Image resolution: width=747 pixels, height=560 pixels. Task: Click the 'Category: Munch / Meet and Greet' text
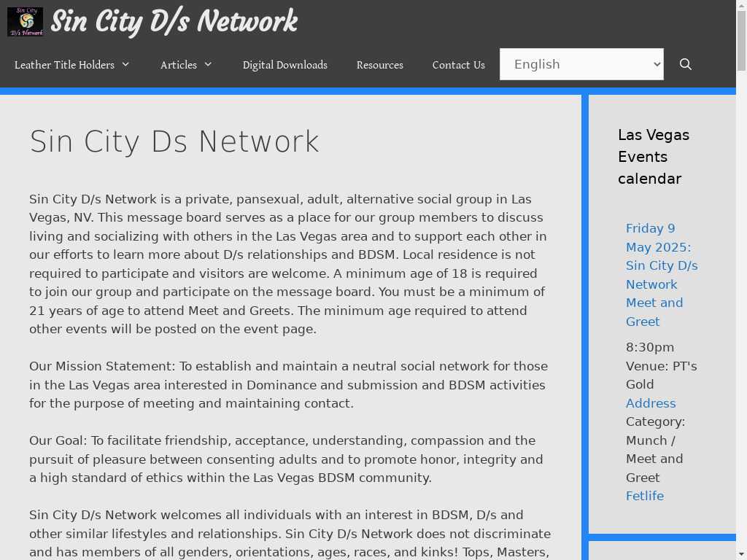pos(656,449)
